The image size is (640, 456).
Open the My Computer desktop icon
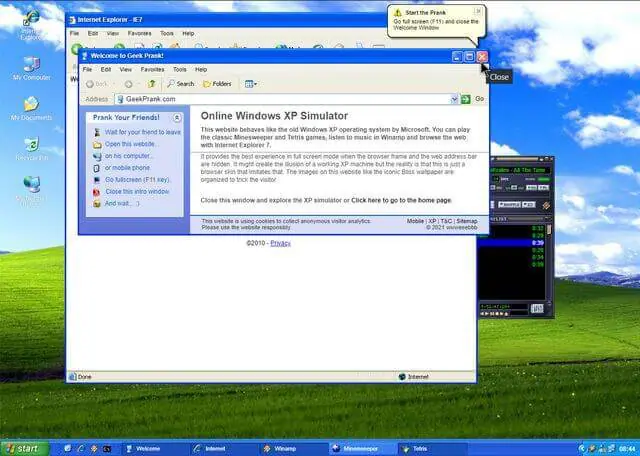tap(31, 69)
